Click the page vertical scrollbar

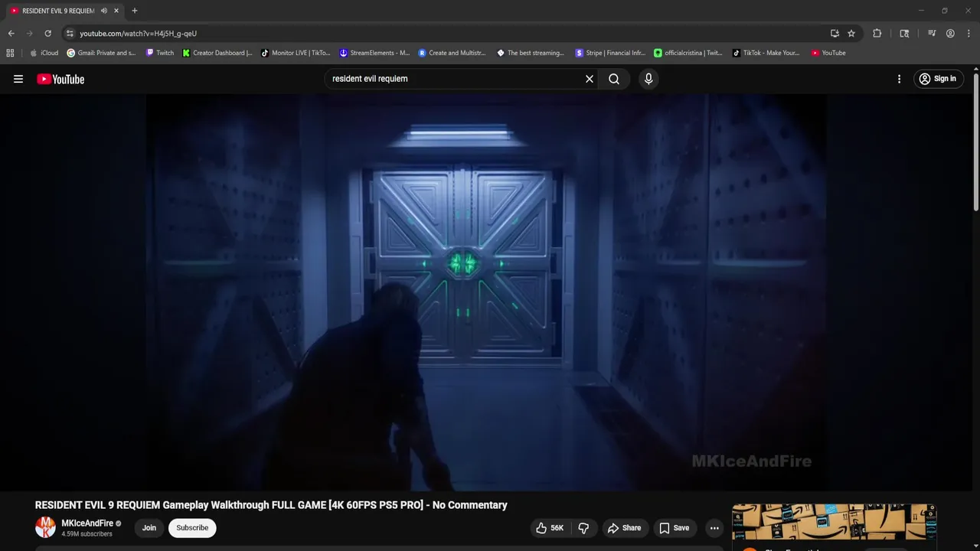(x=976, y=141)
